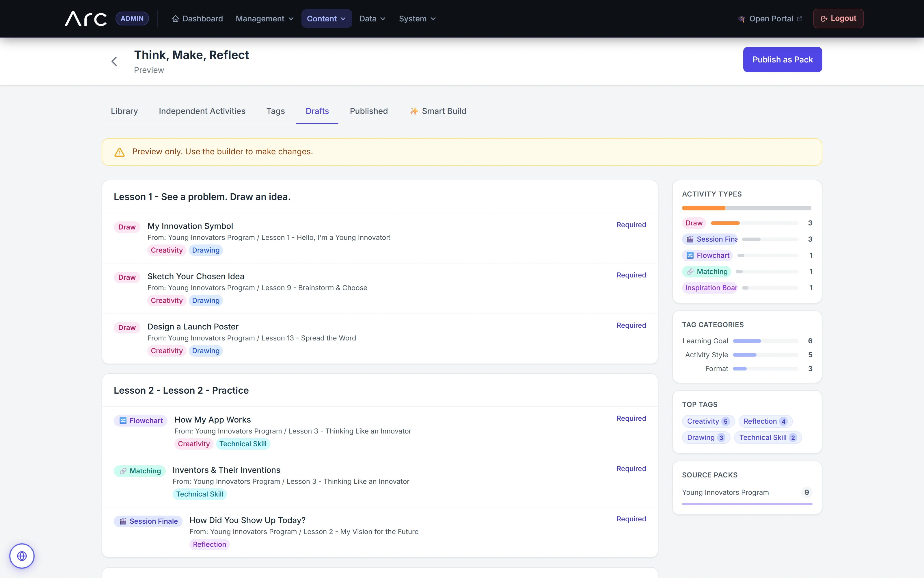Click the Smart Build sparkle icon
Viewport: 924px width, 578px height.
[x=414, y=111]
